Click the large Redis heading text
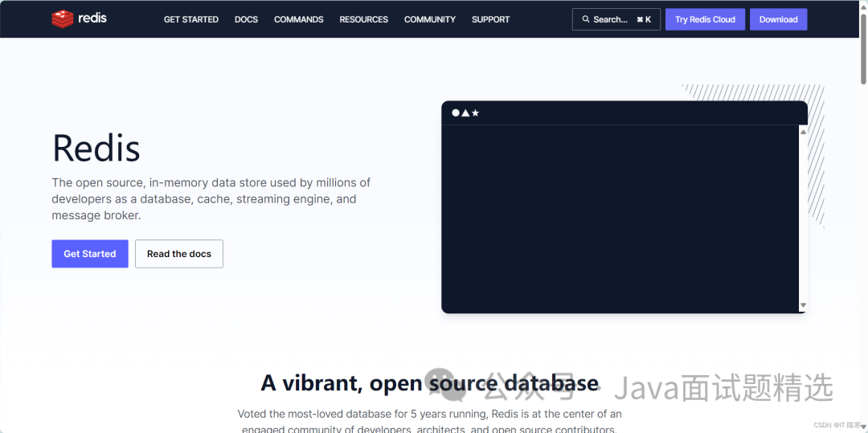 pos(96,148)
